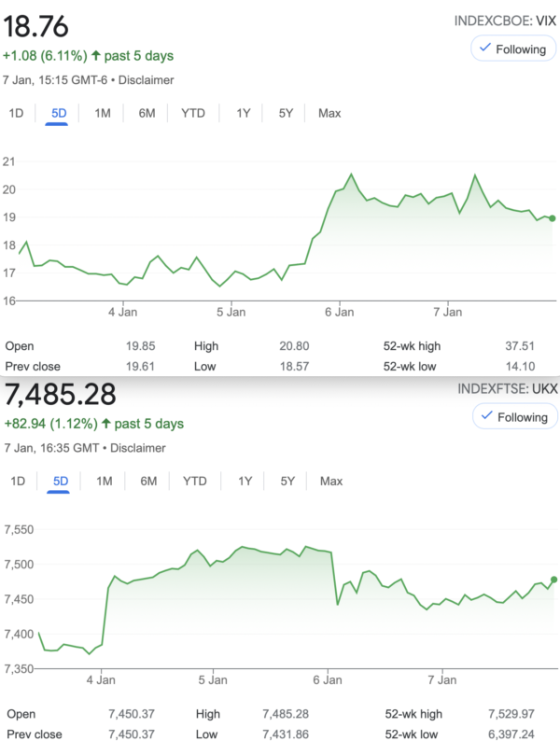This screenshot has height=741, width=560.
Task: Select 1D range on FTSE UKX chart
Action: (x=18, y=481)
